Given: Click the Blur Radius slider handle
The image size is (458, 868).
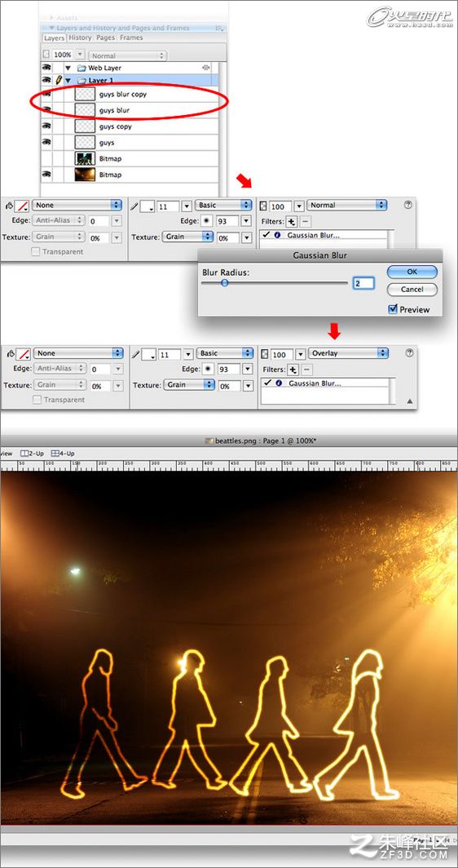Looking at the screenshot, I should point(225,283).
